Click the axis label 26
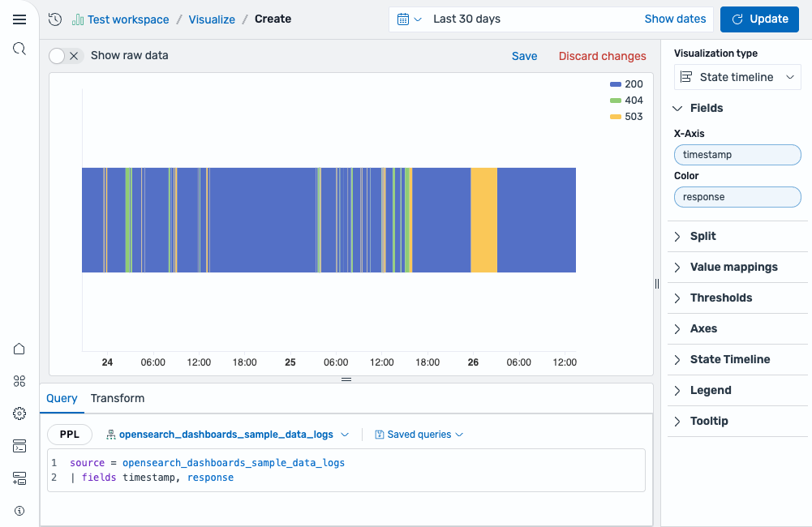This screenshot has width=812, height=527. coord(473,362)
